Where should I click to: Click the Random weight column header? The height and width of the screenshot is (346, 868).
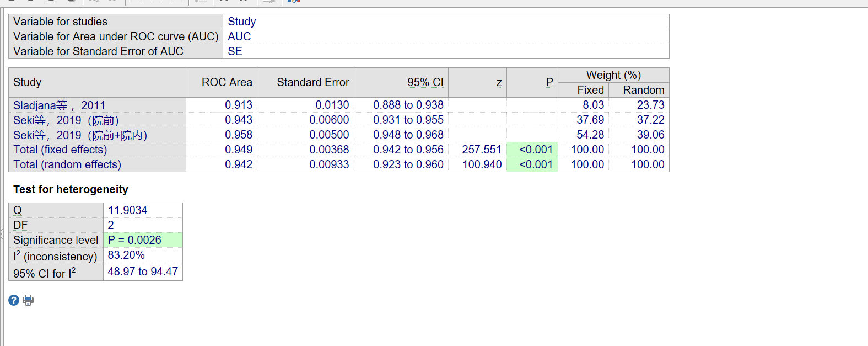(643, 90)
